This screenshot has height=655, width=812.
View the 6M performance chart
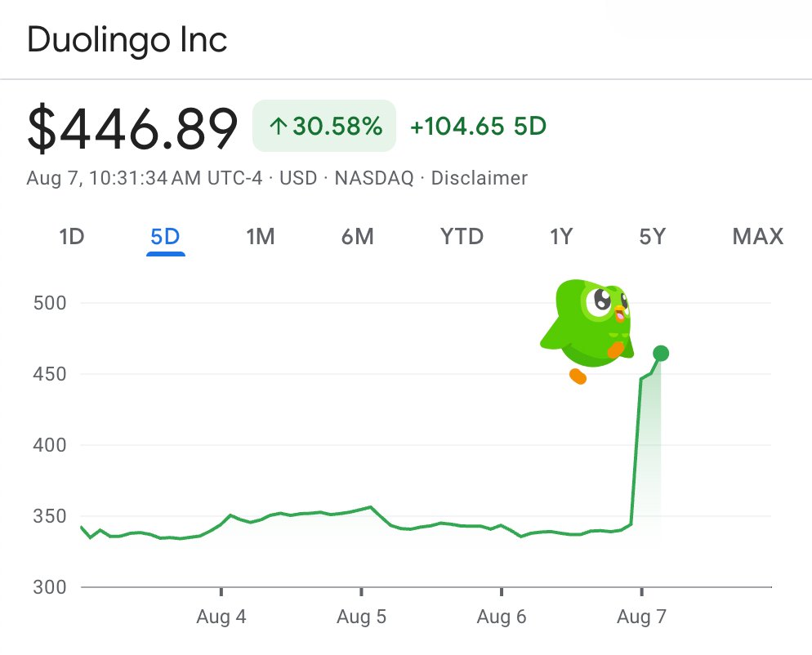[357, 237]
